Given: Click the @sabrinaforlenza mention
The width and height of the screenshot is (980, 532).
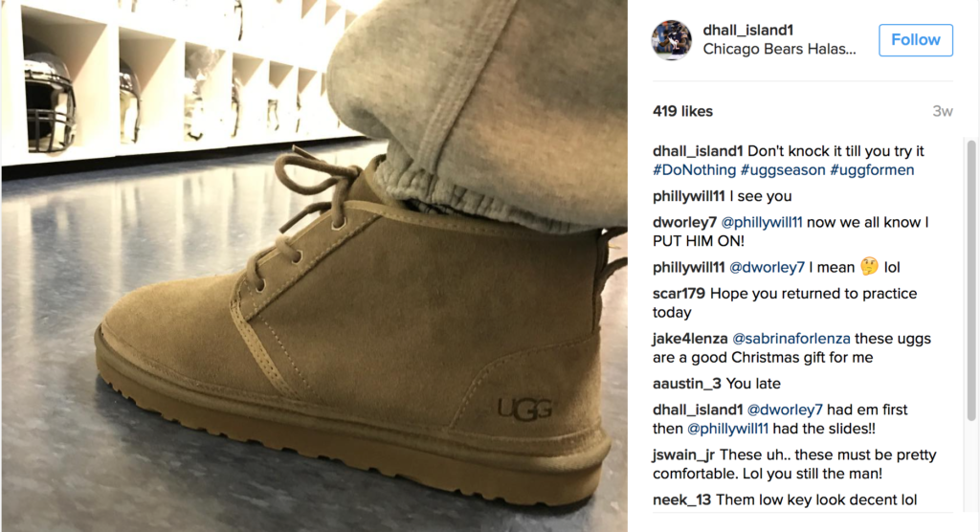Looking at the screenshot, I should point(791,339).
